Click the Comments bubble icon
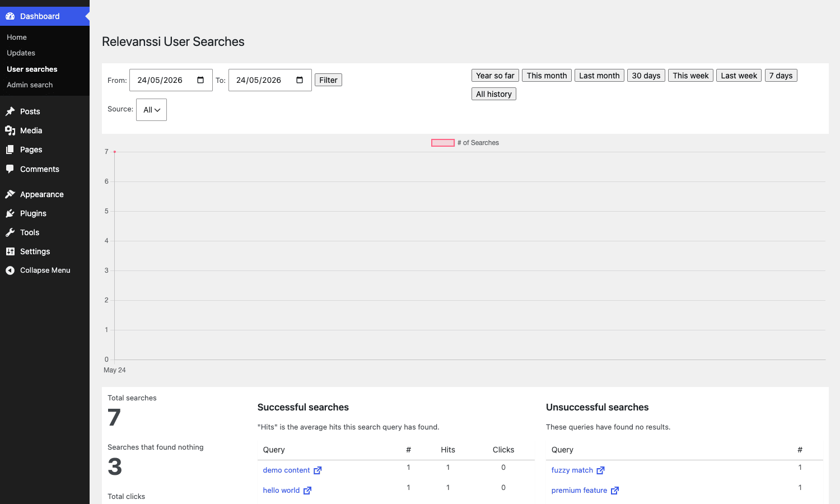Screen dimensions: 840x504 click(10, 169)
